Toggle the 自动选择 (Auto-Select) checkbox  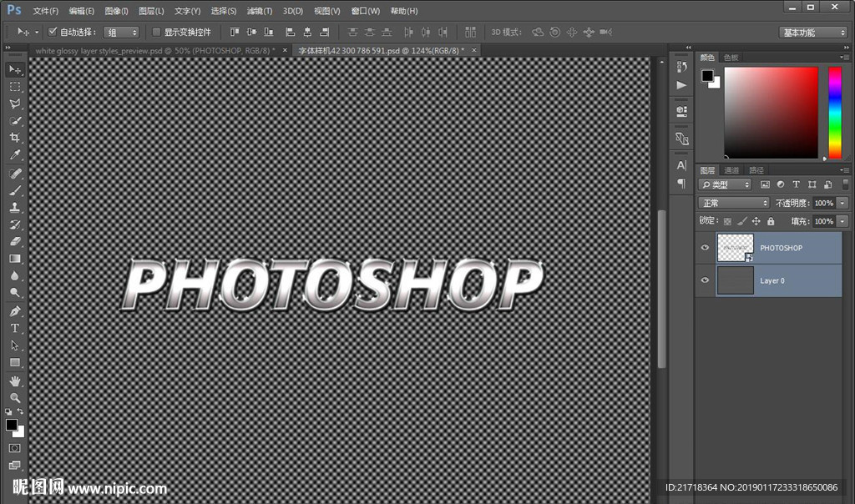(x=53, y=32)
